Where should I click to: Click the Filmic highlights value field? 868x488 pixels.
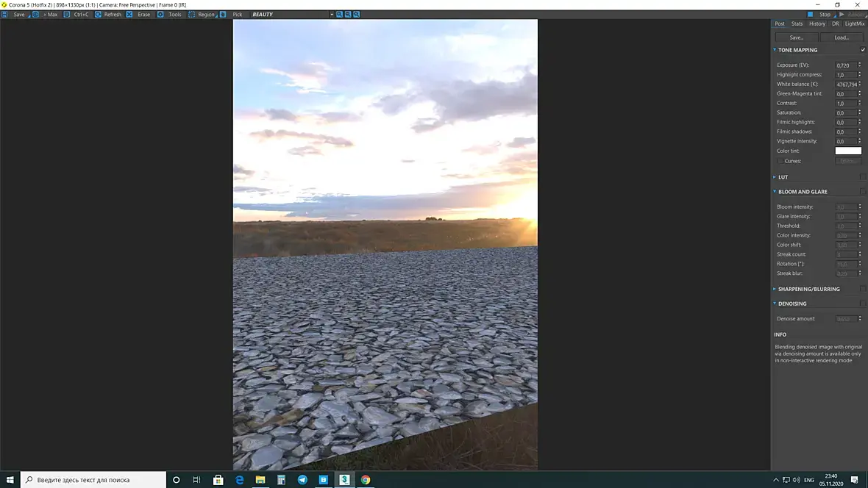[846, 122]
